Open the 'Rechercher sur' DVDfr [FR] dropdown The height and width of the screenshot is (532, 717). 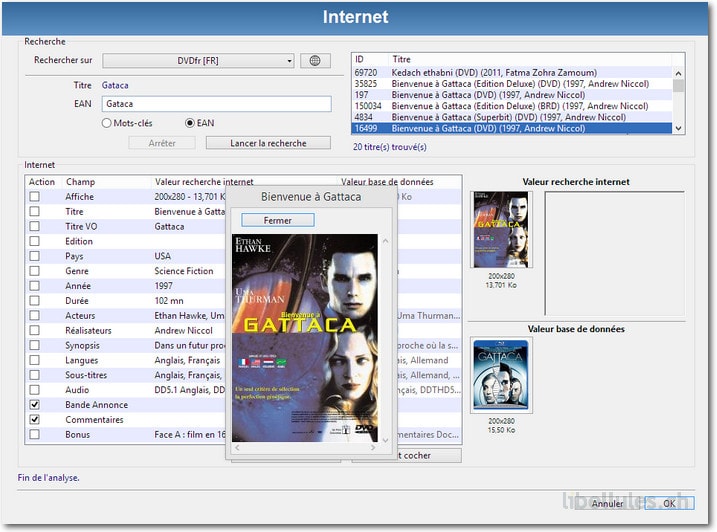pyautogui.click(x=198, y=60)
